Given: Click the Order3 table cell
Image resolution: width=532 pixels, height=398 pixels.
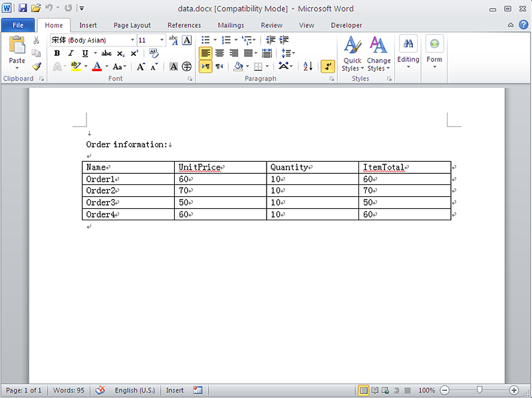Looking at the screenshot, I should pyautogui.click(x=128, y=203).
